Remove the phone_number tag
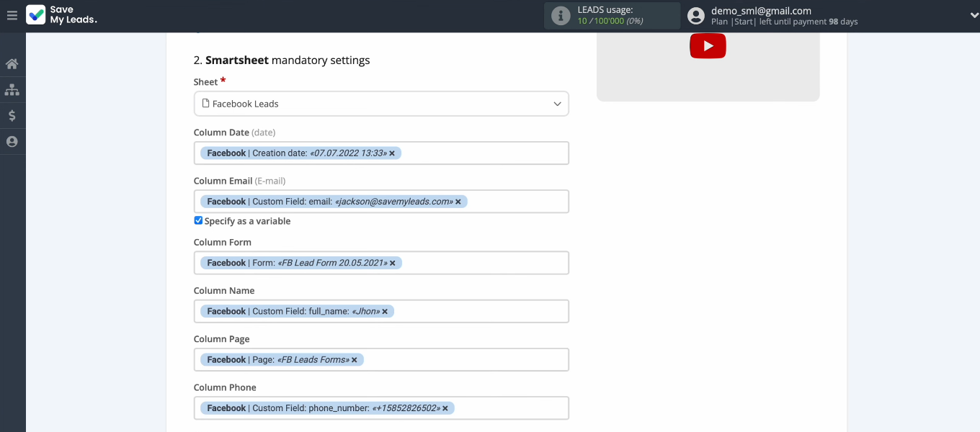980x432 pixels. point(445,408)
